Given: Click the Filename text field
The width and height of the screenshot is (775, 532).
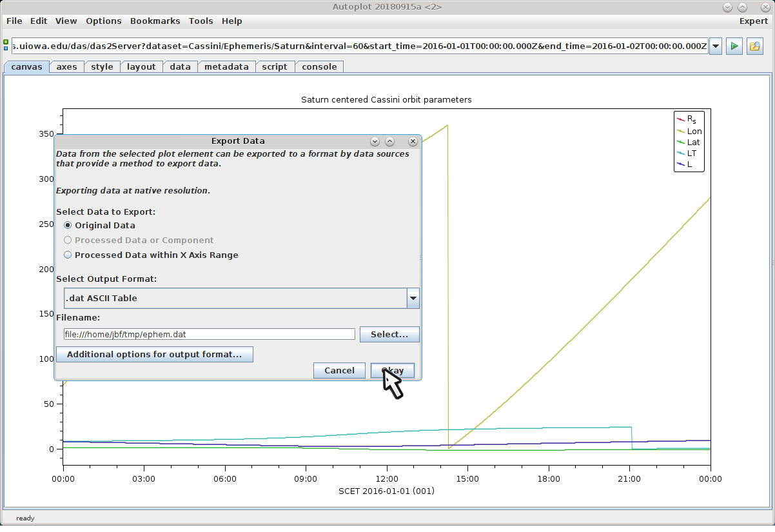Looking at the screenshot, I should click(x=209, y=335).
